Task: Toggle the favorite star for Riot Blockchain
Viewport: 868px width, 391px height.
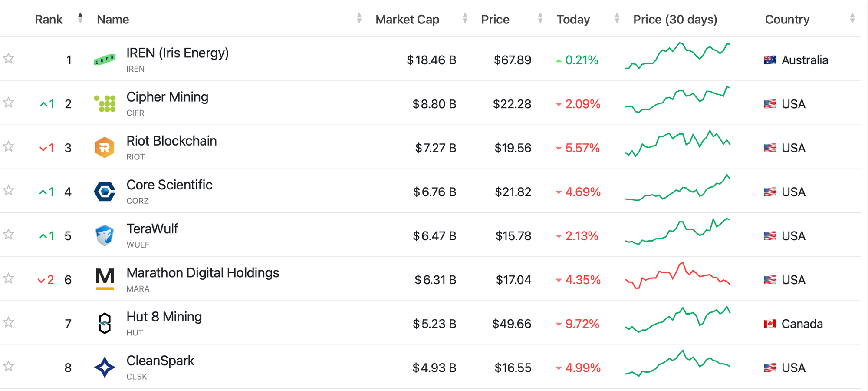Action: [x=9, y=146]
